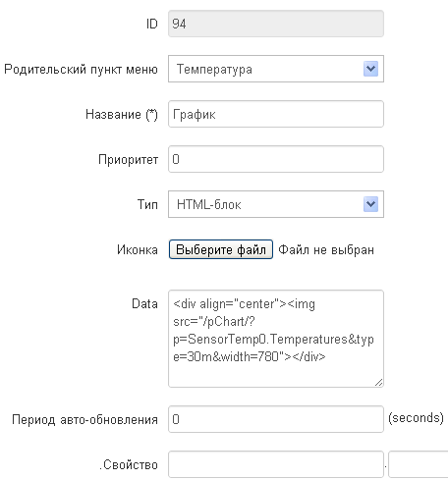Click the Выберите файл button
The width and height of the screenshot is (448, 480).
click(x=221, y=249)
